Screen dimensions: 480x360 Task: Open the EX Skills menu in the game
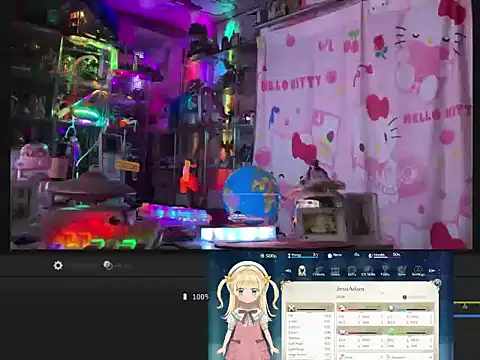click(368, 271)
